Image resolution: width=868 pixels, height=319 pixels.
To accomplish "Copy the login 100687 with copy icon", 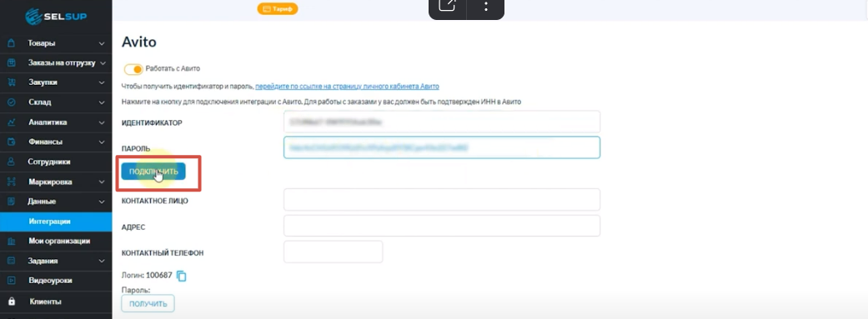I will (182, 276).
